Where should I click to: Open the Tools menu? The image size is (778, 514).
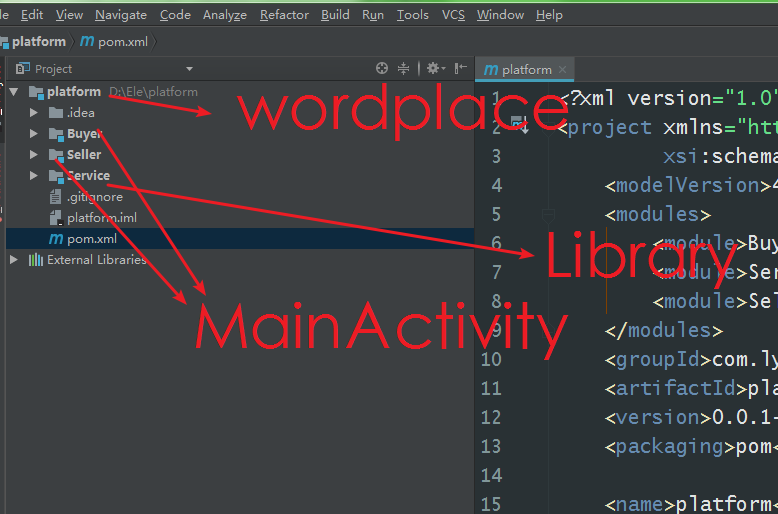click(412, 15)
